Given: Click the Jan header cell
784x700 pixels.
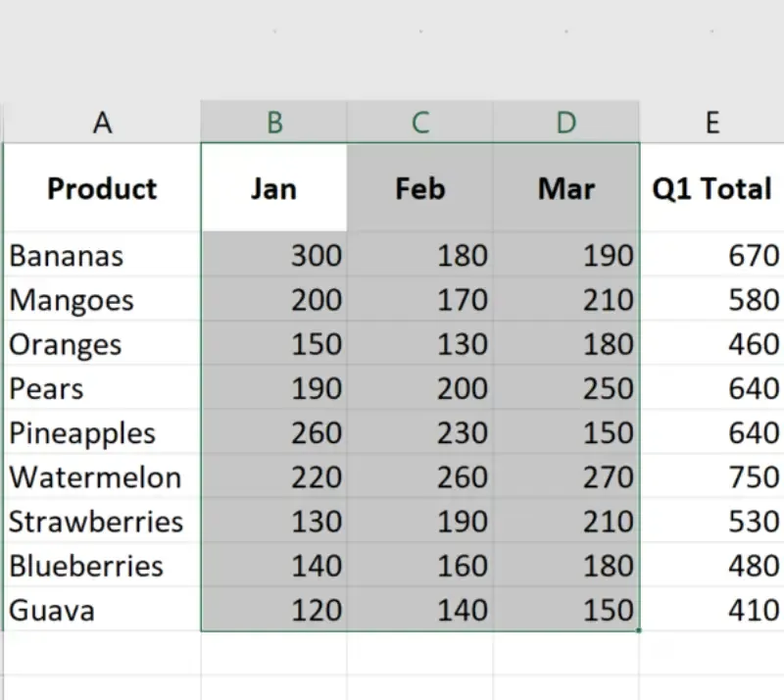Looking at the screenshot, I should pyautogui.click(x=274, y=188).
